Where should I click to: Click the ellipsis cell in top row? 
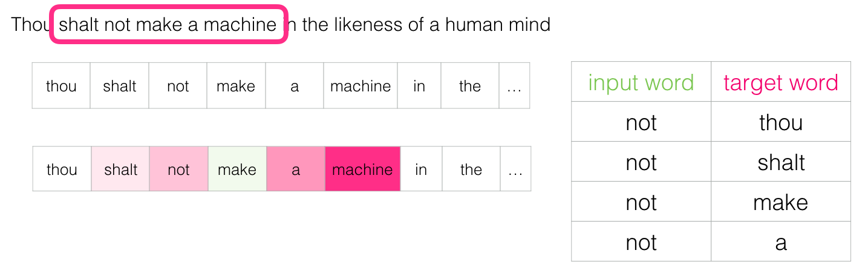point(514,86)
